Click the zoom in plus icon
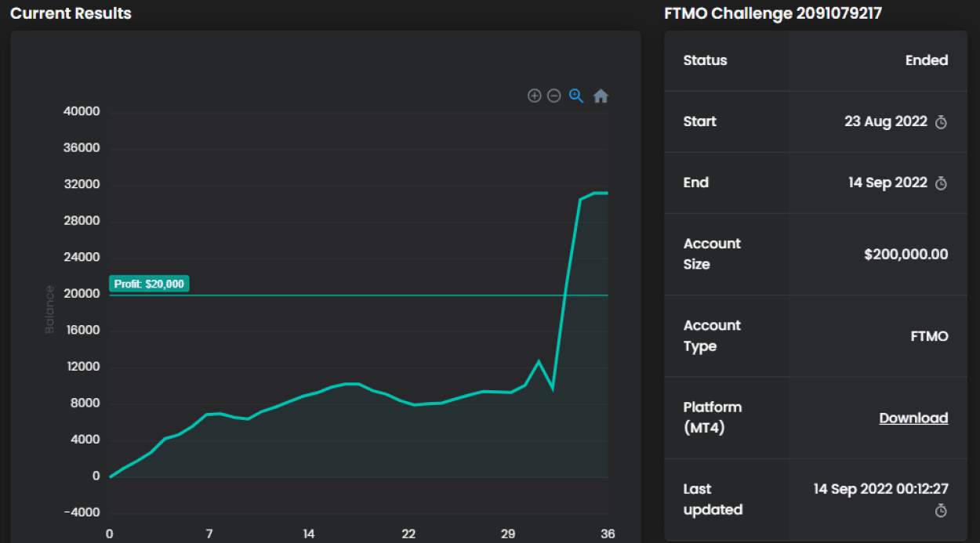980x543 pixels. tap(534, 96)
